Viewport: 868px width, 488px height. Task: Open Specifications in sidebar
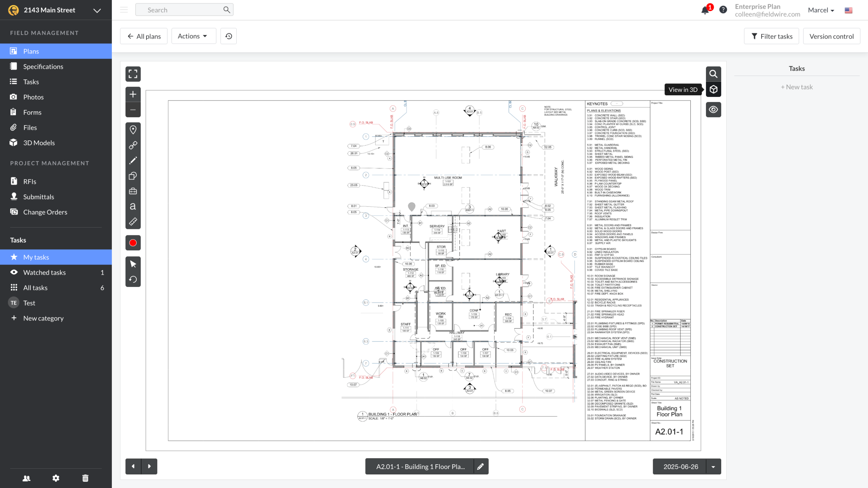click(x=43, y=66)
